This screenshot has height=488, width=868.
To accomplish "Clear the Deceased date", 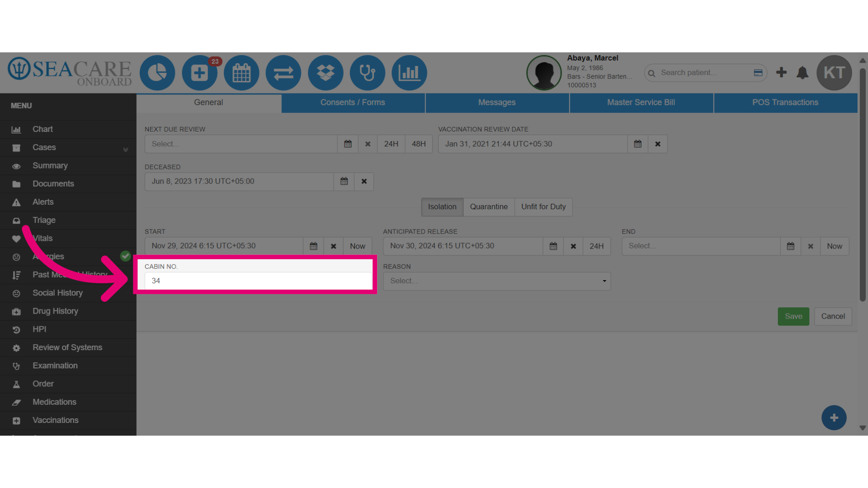I will (364, 181).
